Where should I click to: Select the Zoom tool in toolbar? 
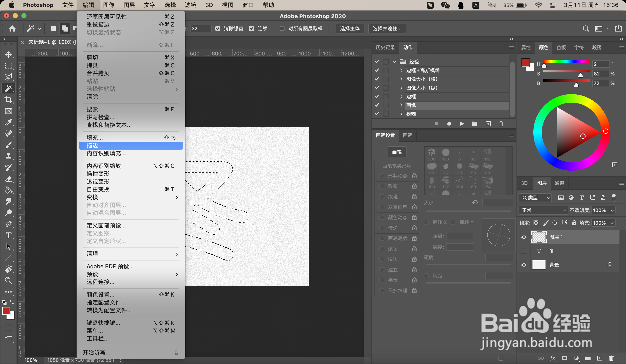click(8, 280)
